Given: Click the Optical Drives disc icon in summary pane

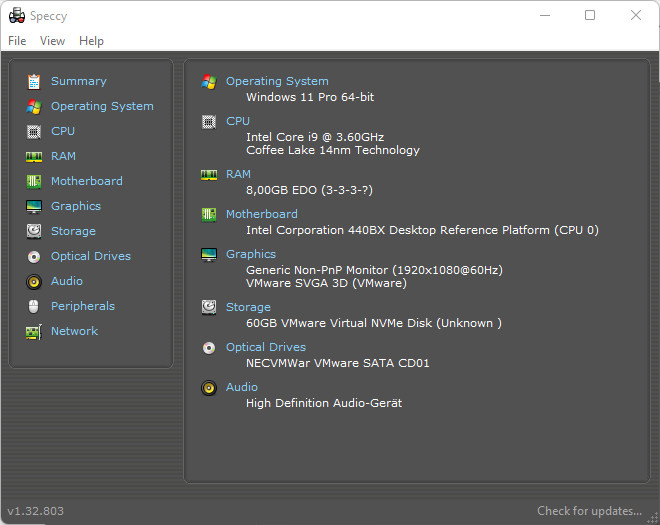Looking at the screenshot, I should coord(209,348).
